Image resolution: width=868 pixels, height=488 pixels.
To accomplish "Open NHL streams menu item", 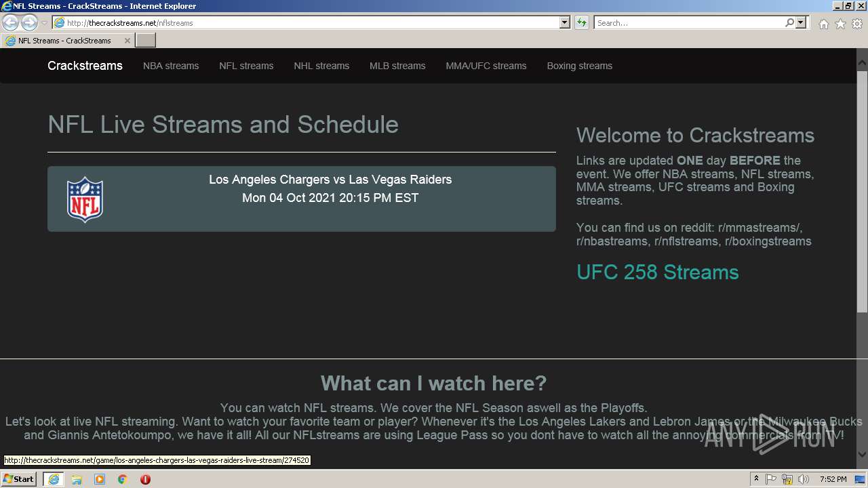I will pos(321,66).
